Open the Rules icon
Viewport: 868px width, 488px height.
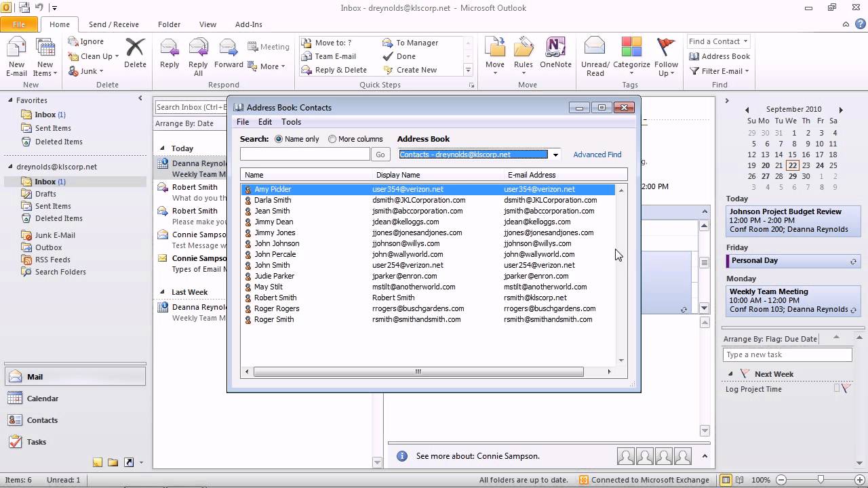[523, 47]
